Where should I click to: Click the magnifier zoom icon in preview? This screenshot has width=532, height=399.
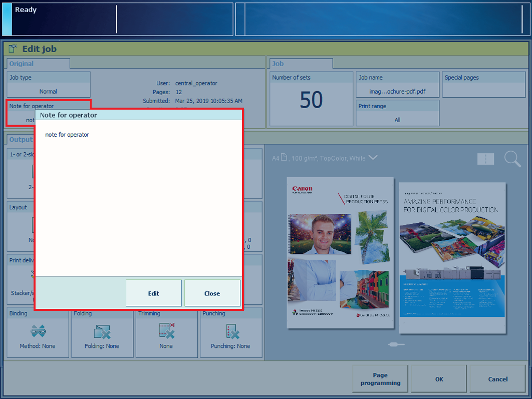tap(512, 159)
